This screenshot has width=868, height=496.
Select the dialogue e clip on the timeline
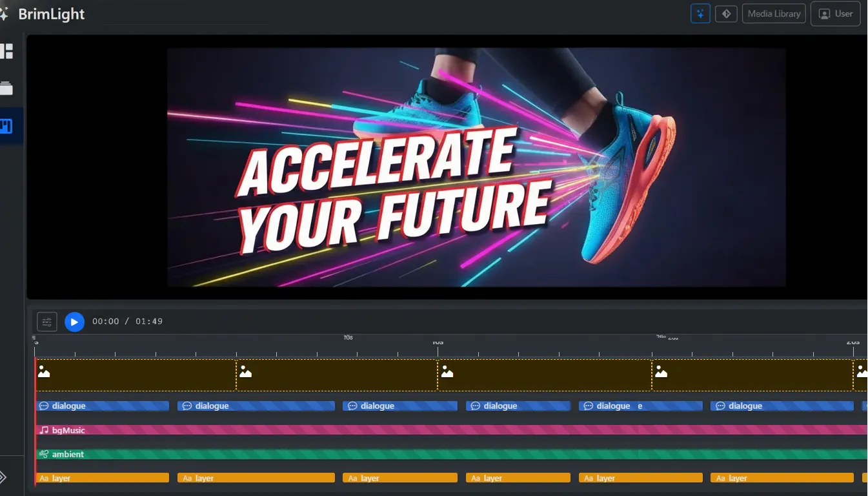[641, 406]
